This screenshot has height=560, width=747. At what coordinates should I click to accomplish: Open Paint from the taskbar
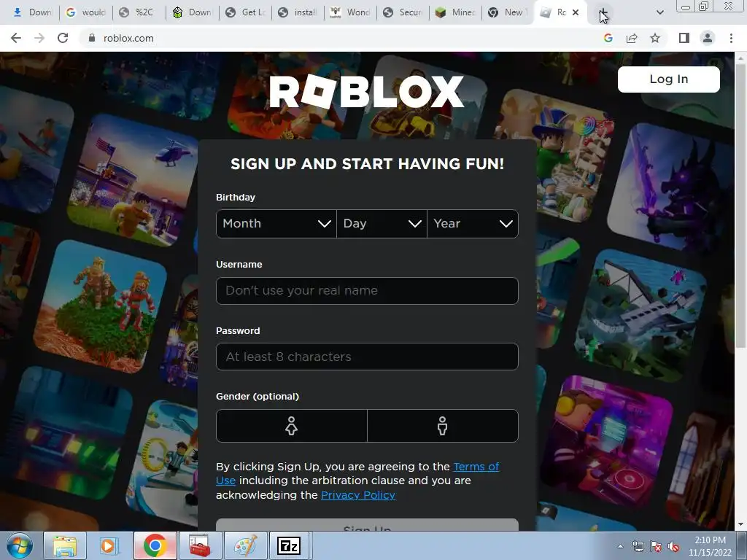(x=245, y=545)
